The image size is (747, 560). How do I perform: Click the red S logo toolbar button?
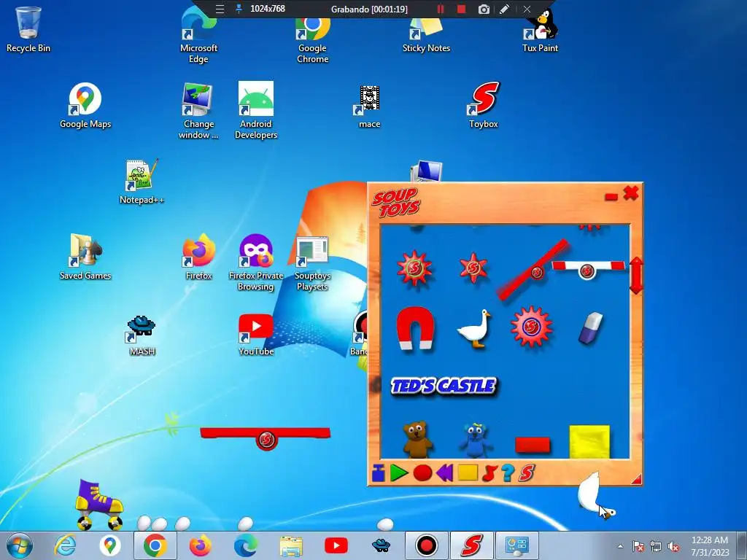tap(527, 472)
